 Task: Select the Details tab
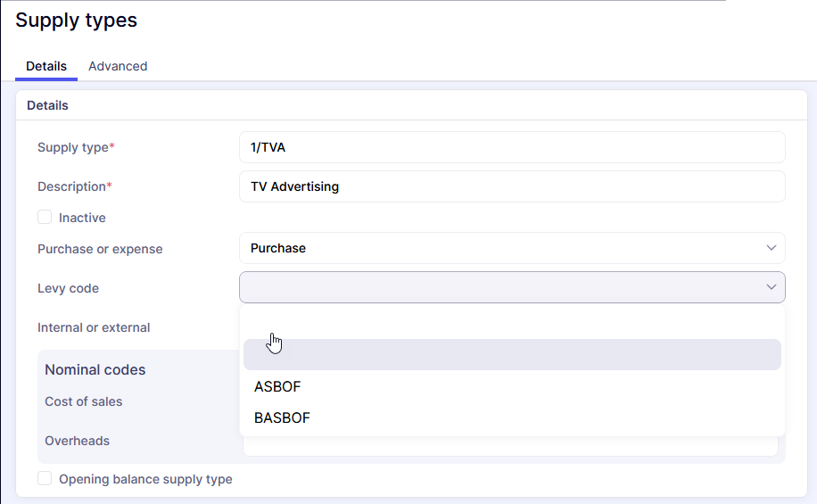click(x=45, y=66)
